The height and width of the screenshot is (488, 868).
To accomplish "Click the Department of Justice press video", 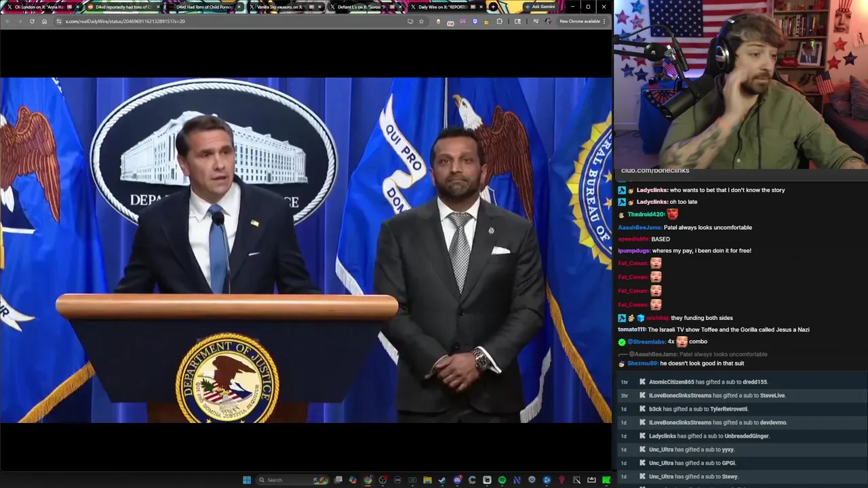I will point(306,250).
